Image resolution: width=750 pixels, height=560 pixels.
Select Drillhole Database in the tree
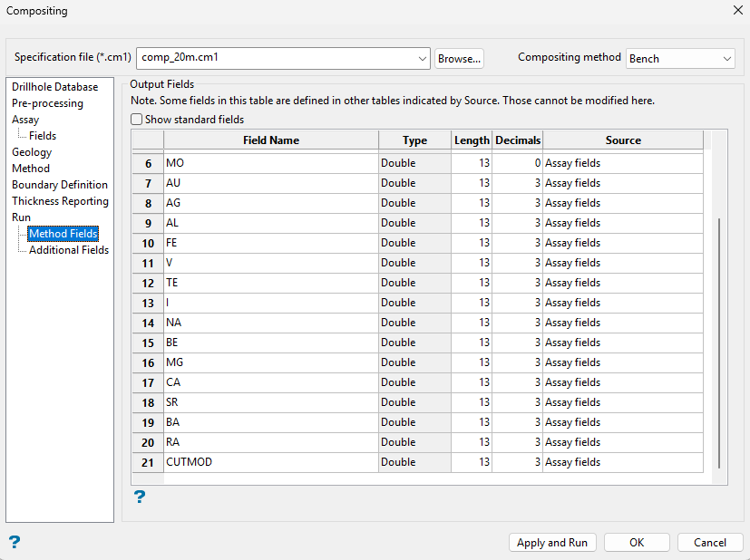tap(55, 87)
